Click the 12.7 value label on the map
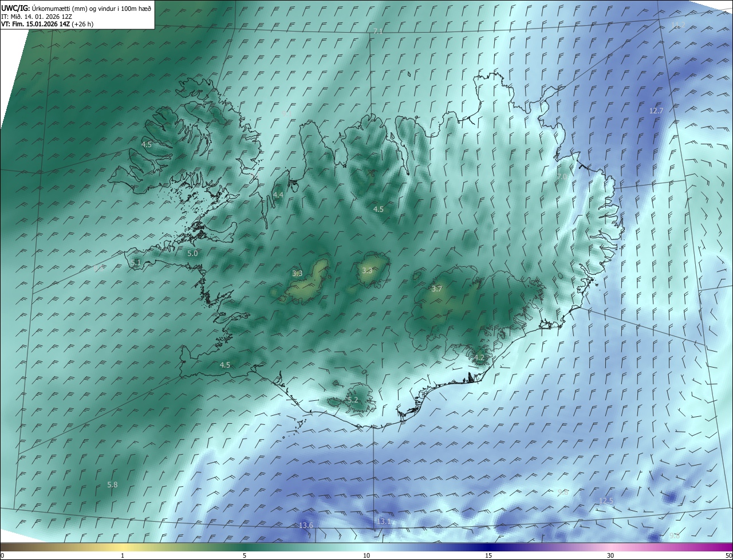Image resolution: width=733 pixels, height=560 pixels. click(656, 111)
